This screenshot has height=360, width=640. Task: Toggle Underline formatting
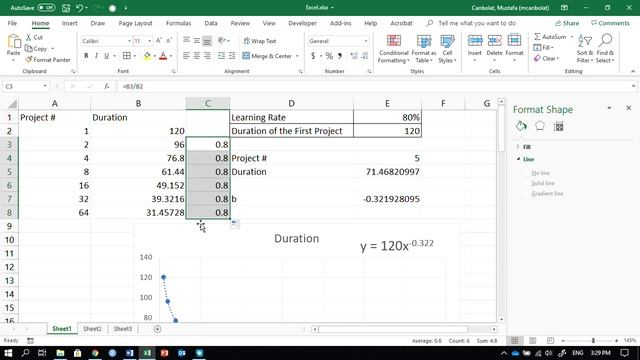coord(107,56)
